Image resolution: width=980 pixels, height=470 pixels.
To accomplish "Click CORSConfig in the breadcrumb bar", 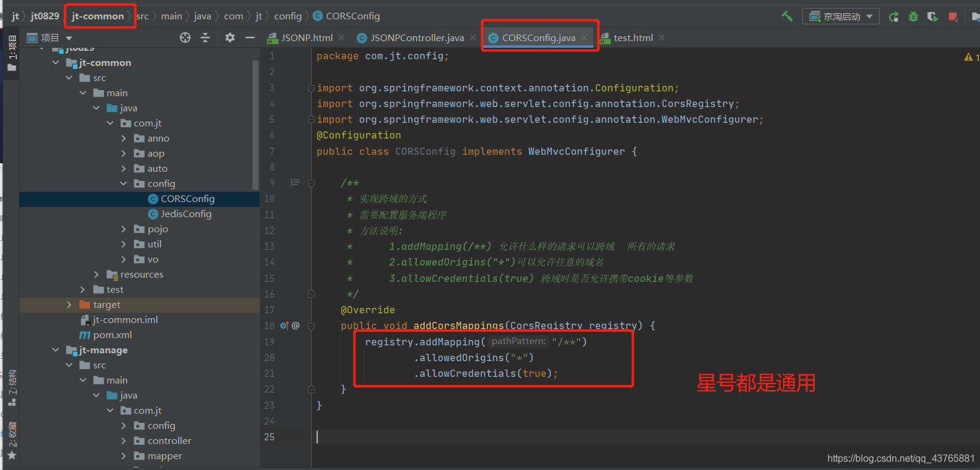I will (346, 16).
